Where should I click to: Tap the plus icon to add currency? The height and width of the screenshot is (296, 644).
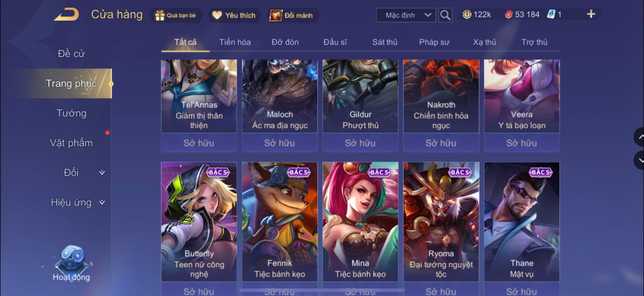point(591,14)
